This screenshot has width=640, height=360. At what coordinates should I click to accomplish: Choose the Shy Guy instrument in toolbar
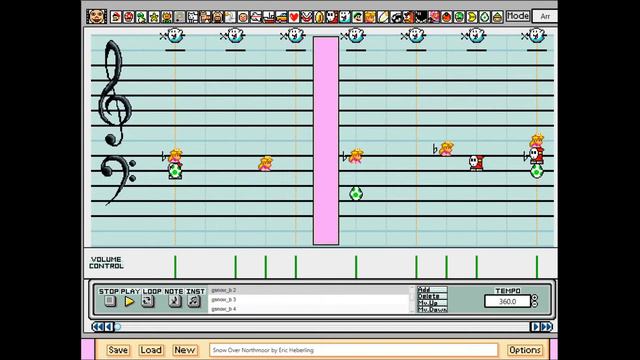coord(332,17)
